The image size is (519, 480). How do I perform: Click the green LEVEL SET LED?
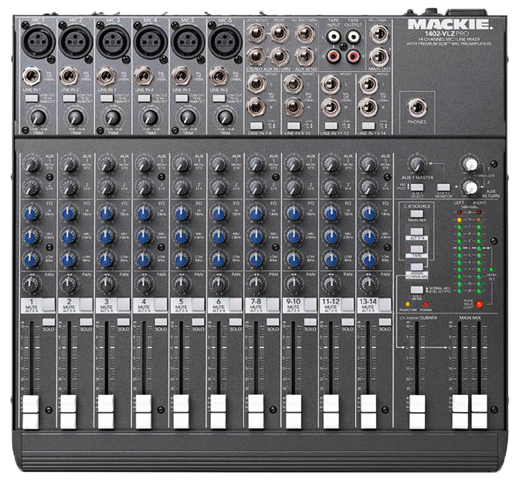[x=492, y=269]
